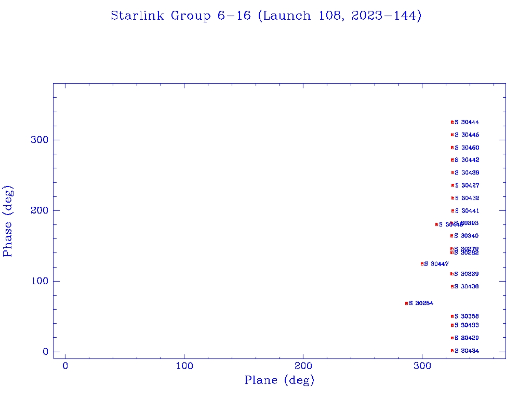Screen dimensions: 532x399
Task: Click the satellite label 'S 30427'
Action: point(467,185)
